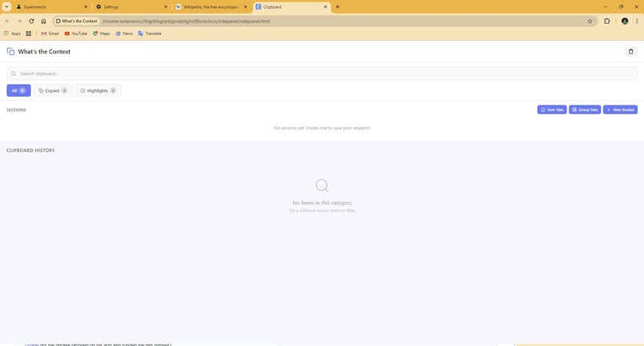Close the Experiments tab
This screenshot has width=644, height=346.
pos(85,7)
